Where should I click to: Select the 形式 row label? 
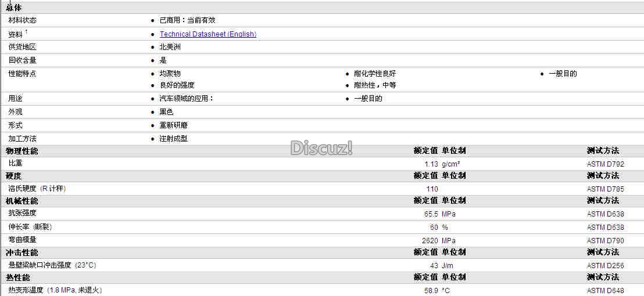coord(15,125)
